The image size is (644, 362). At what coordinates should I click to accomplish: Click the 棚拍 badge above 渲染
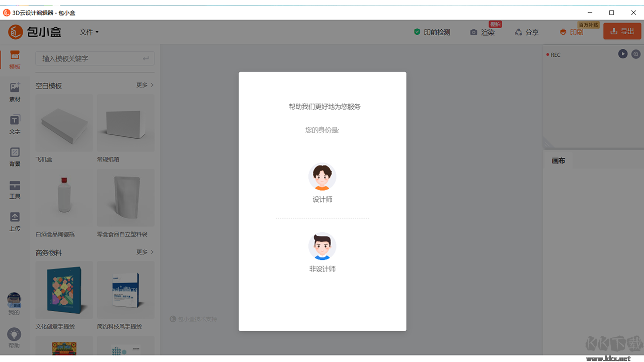click(x=495, y=24)
